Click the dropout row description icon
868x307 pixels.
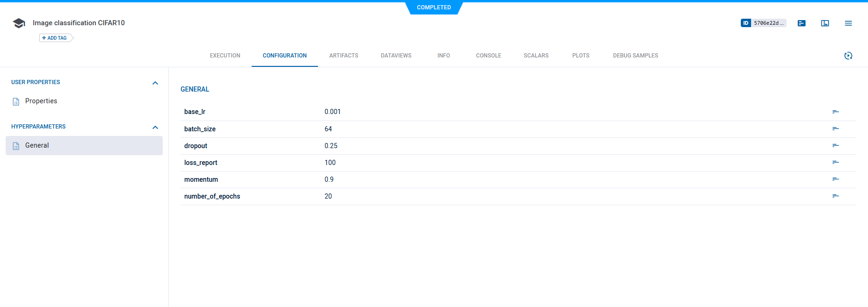(x=836, y=146)
